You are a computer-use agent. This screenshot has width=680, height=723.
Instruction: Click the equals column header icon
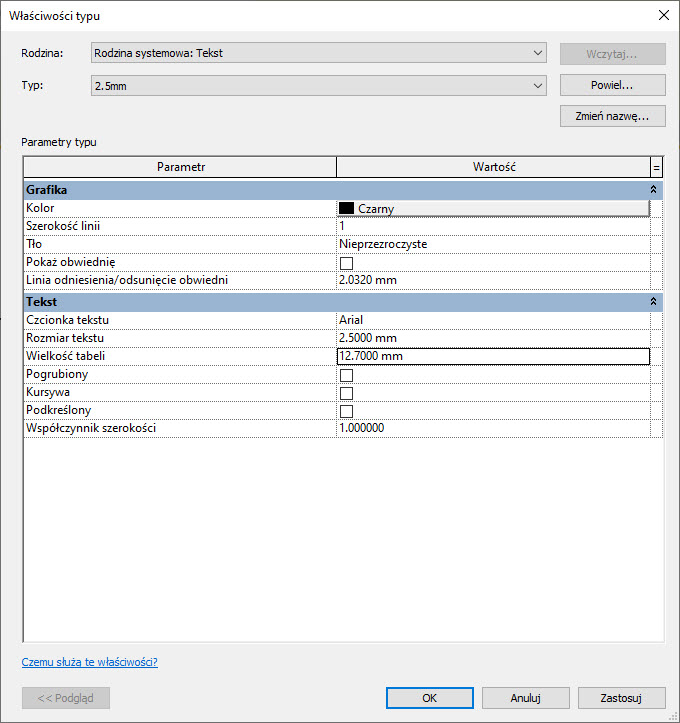pyautogui.click(x=657, y=167)
